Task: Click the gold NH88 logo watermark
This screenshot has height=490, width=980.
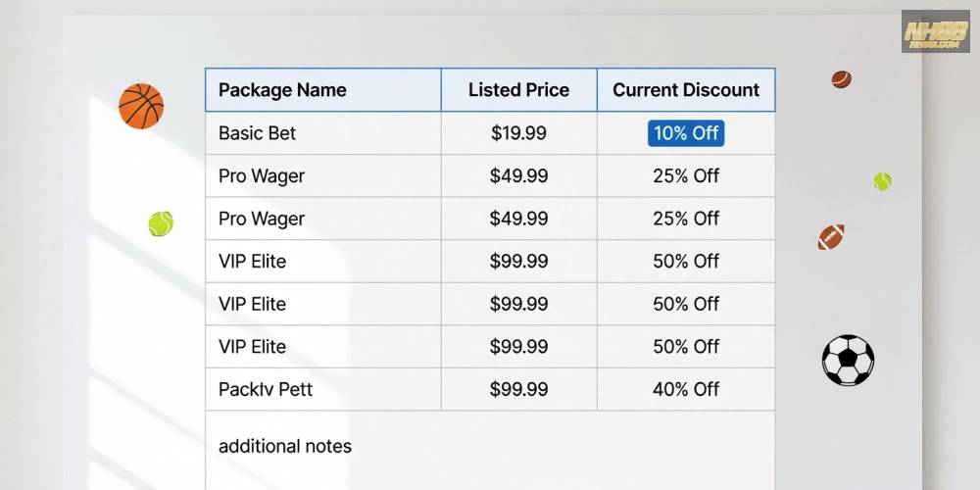Action: pos(936,31)
